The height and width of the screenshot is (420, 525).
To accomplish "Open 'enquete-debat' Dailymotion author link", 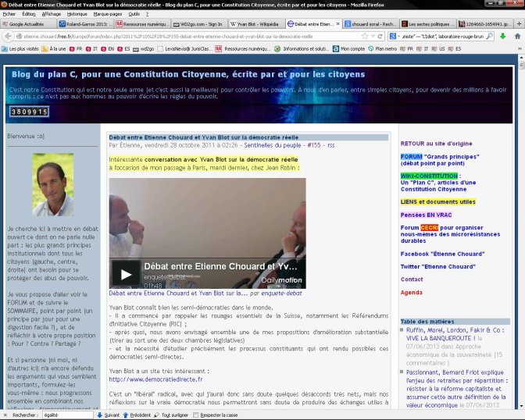I will 281,294.
